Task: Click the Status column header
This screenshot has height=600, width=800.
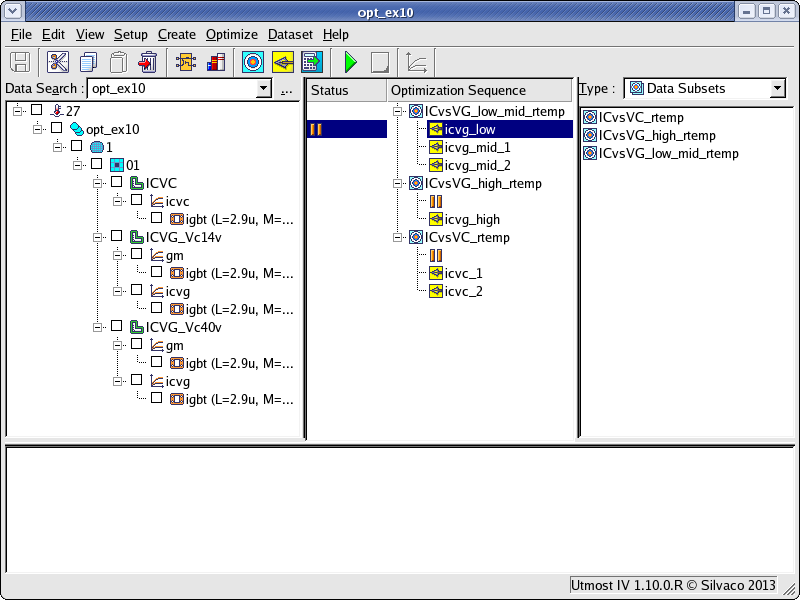Action: coord(347,90)
